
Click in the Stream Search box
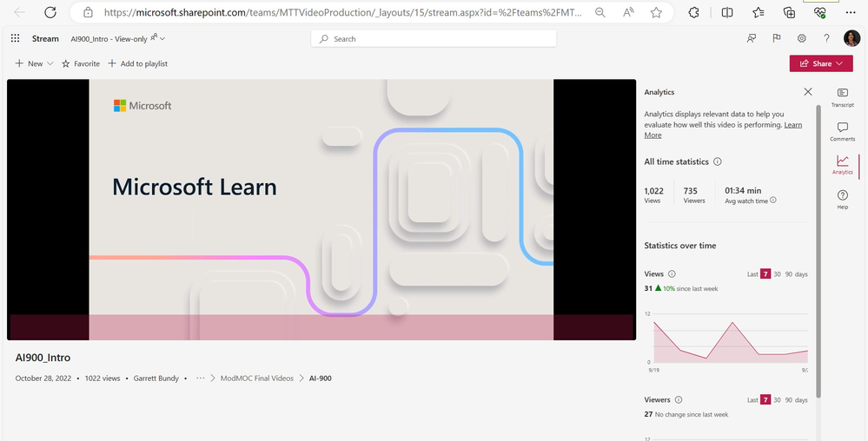[434, 39]
